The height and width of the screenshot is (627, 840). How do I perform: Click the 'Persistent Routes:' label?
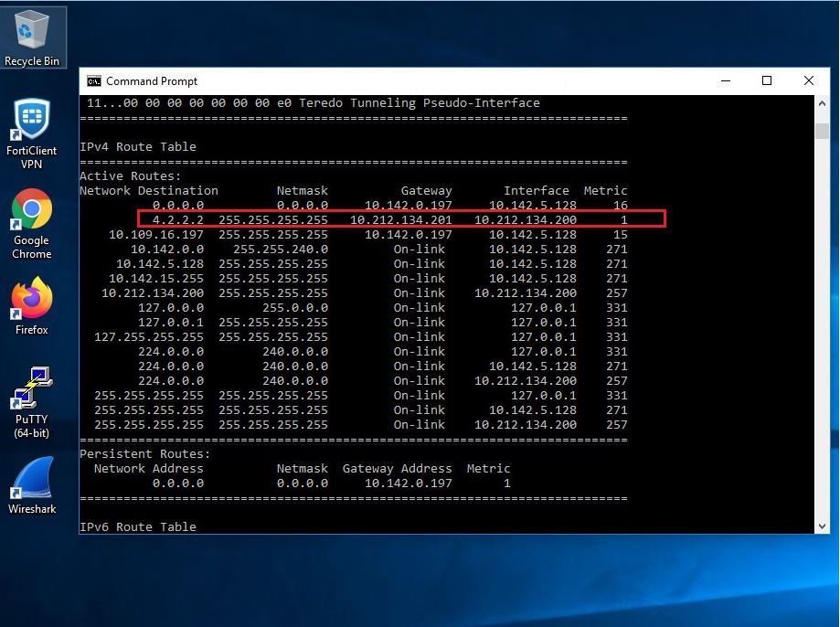pos(145,454)
